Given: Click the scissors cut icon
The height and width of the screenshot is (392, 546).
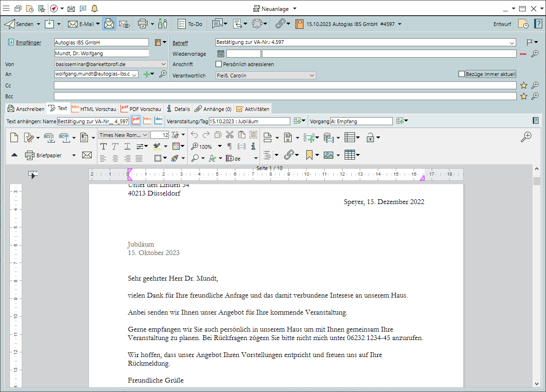Looking at the screenshot, I should (x=230, y=135).
